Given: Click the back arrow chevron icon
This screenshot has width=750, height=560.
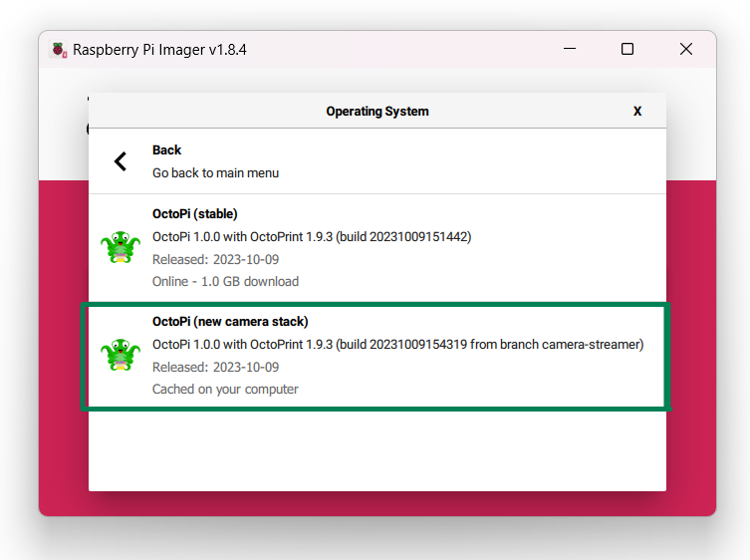Looking at the screenshot, I should tap(121, 161).
